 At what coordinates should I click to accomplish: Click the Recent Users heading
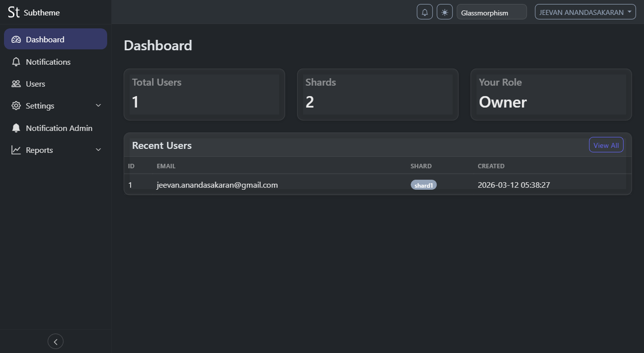pyautogui.click(x=162, y=145)
